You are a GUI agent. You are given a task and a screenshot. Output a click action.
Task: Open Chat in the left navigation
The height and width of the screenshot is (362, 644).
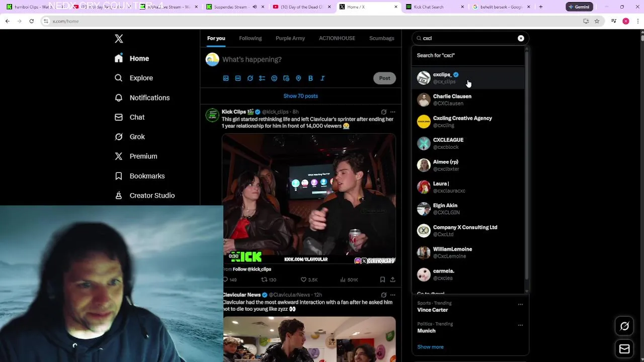(130, 117)
